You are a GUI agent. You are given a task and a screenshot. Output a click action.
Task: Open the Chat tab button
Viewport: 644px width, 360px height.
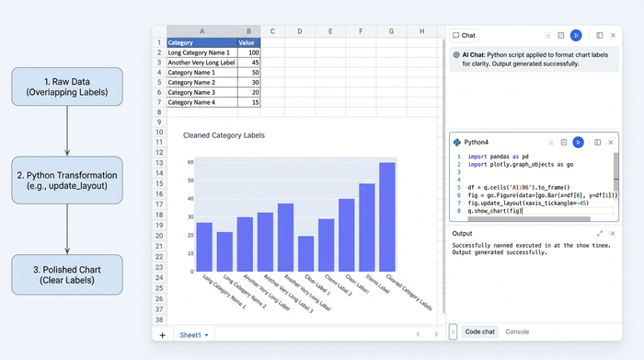coord(464,35)
